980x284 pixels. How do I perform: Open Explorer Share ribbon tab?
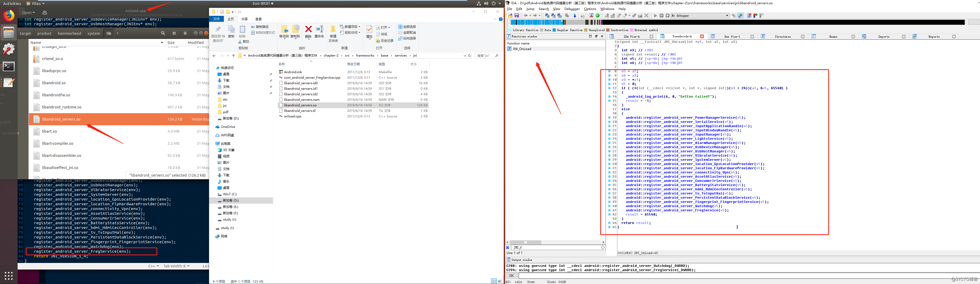245,19
